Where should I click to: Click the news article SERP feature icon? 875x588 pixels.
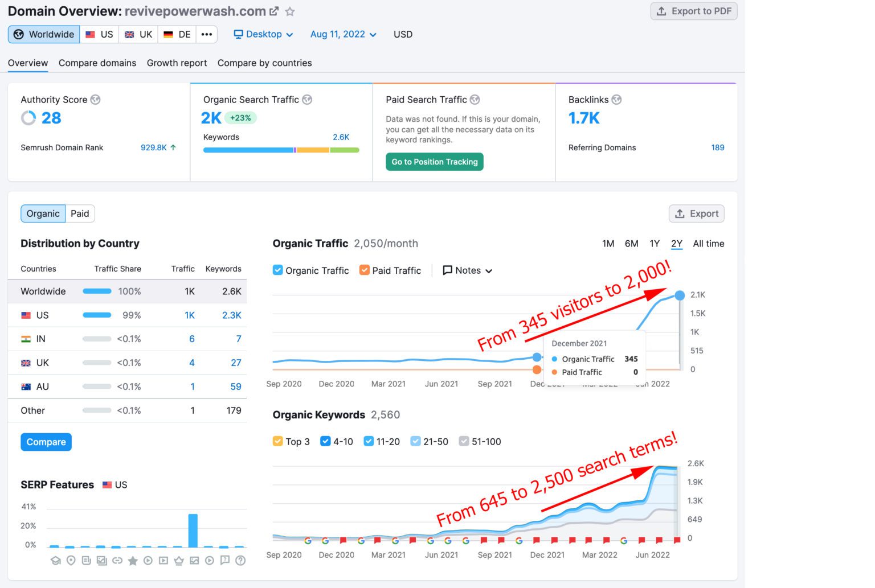(86, 561)
